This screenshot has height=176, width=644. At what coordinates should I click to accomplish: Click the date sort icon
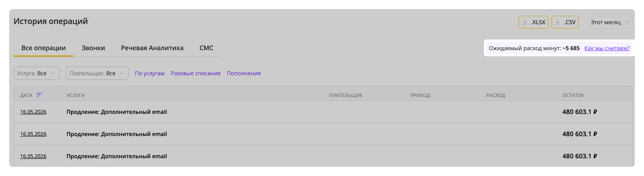39,95
